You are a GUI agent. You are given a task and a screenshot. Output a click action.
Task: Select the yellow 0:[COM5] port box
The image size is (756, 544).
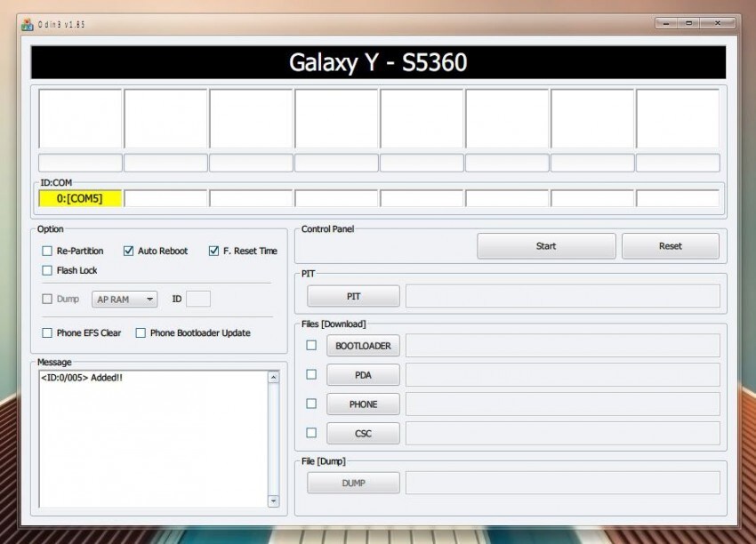point(80,198)
